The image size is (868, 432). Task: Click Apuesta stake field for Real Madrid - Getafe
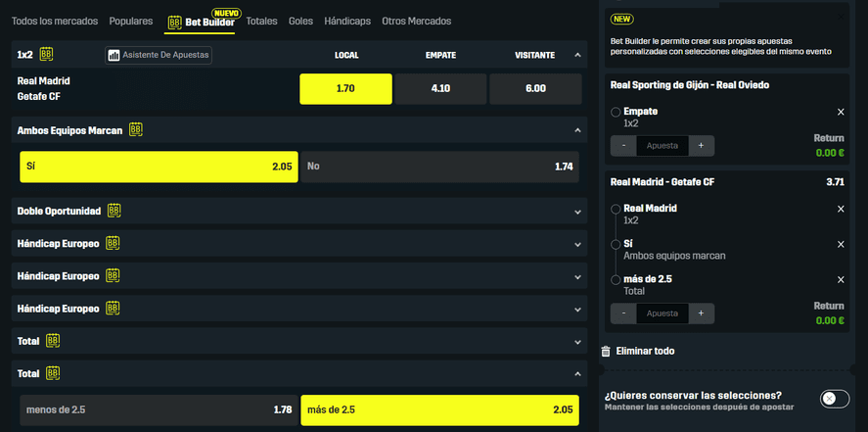click(x=662, y=313)
